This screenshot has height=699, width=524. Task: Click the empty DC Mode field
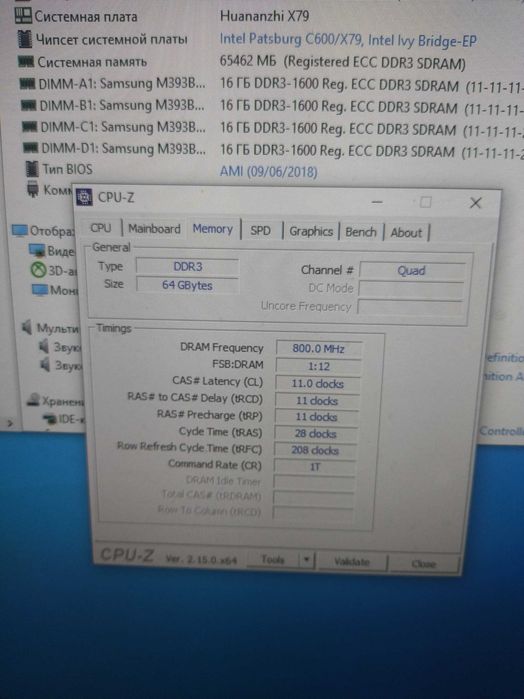(x=411, y=289)
